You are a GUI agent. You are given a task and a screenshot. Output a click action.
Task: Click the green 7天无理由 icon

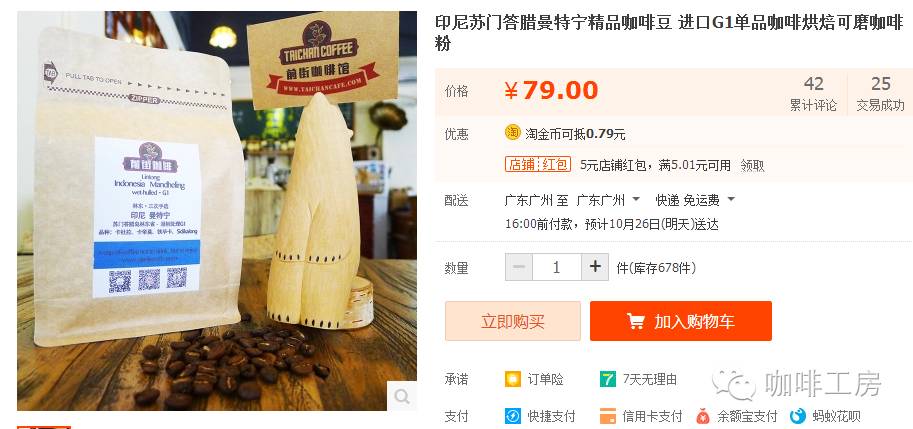point(607,380)
